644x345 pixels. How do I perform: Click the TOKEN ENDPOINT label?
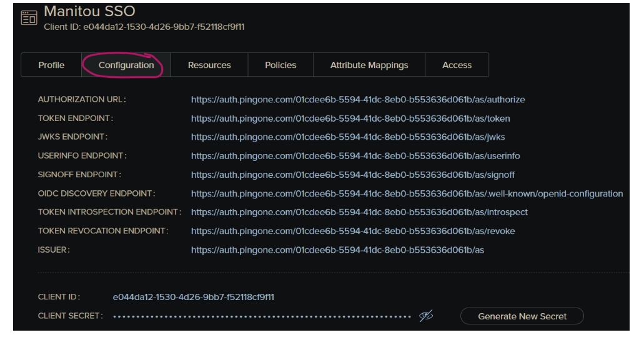tap(76, 118)
